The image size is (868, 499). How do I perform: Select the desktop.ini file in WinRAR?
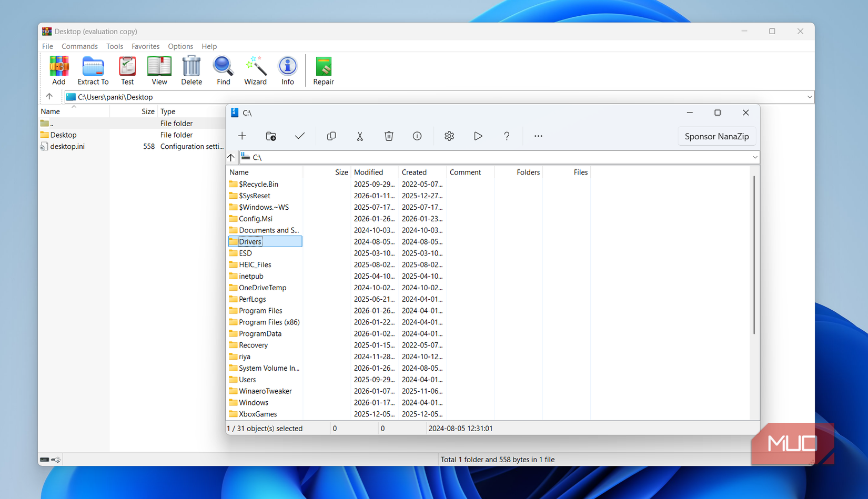[x=67, y=146]
